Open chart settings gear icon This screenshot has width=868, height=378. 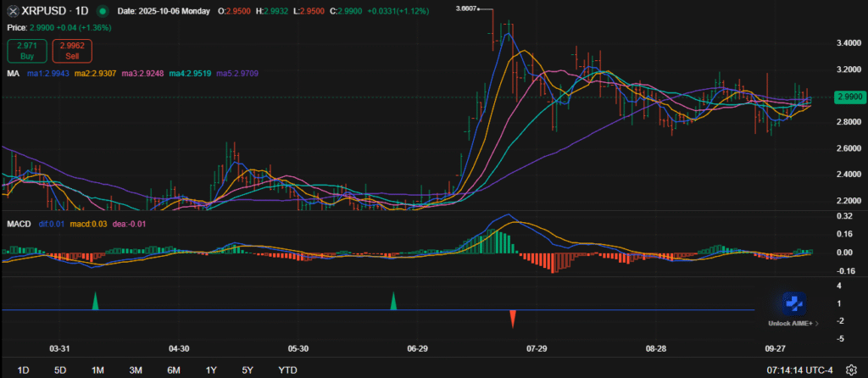(851, 370)
